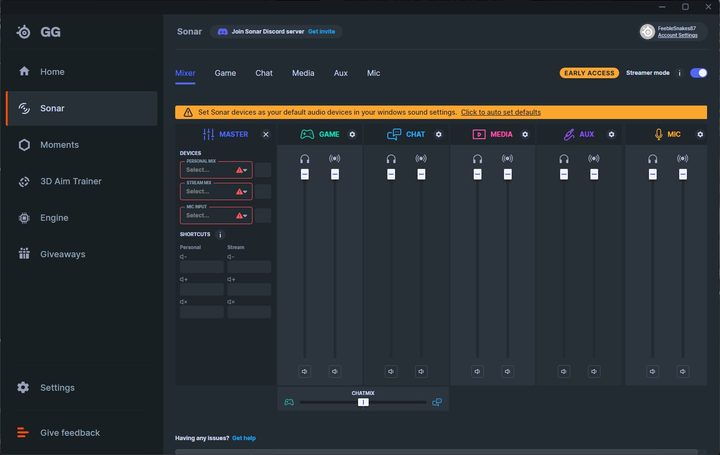Go to Home in the sidebar
Viewport: 720px width, 455px height.
pyautogui.click(x=82, y=72)
